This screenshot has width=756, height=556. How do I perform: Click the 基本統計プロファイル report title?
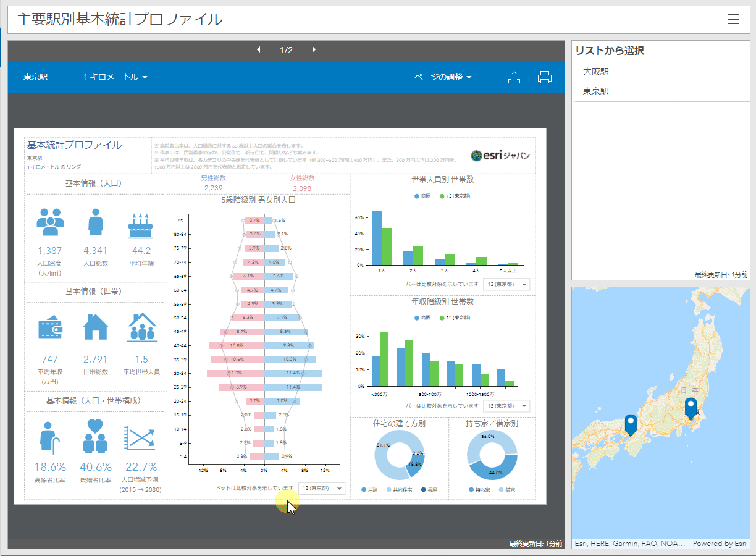tap(74, 145)
